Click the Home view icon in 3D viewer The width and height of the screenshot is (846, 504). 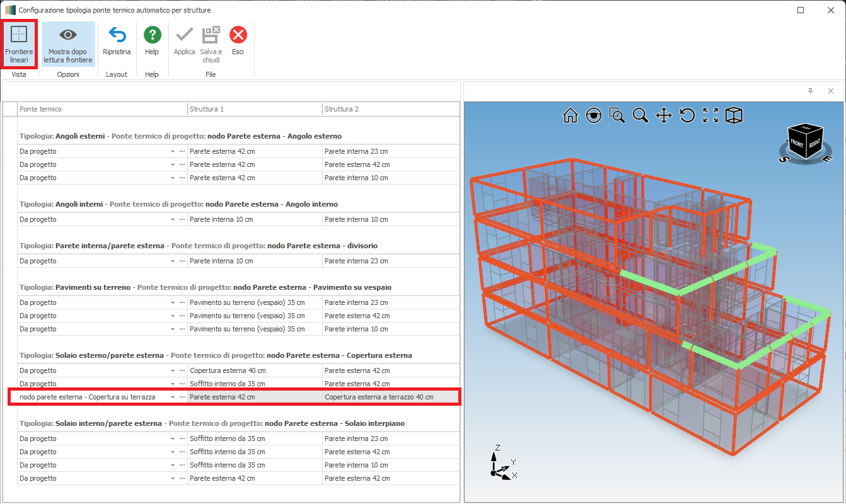(571, 115)
